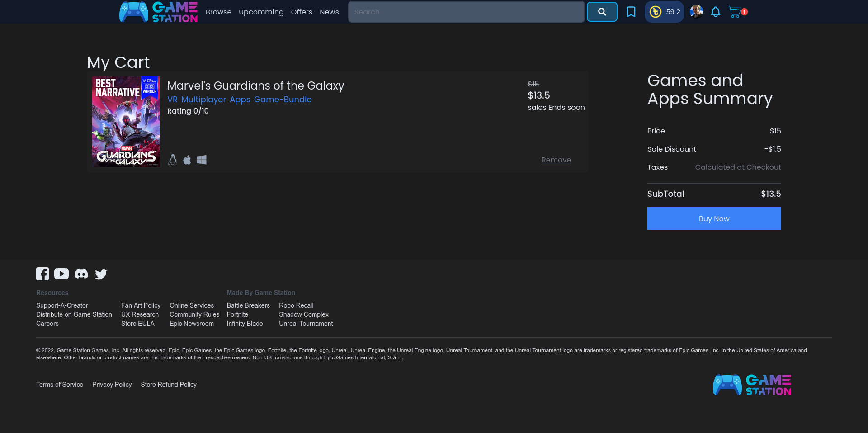Open Epic Newsroom link
The image size is (868, 433).
[192, 324]
